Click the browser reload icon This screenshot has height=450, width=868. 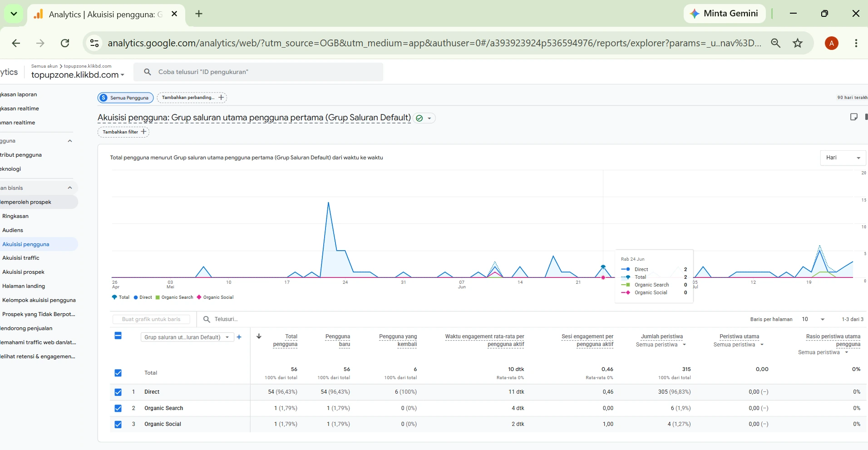(65, 43)
